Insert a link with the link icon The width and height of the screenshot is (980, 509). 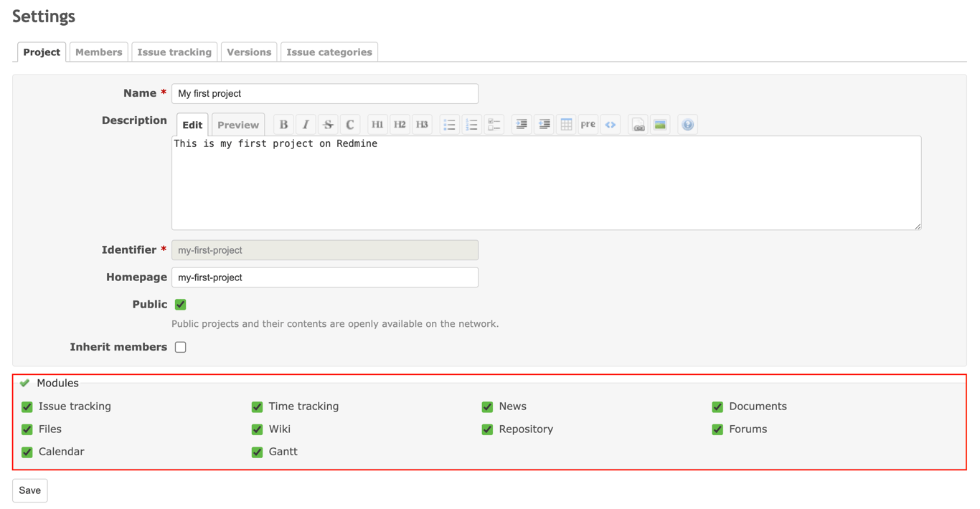tap(638, 124)
